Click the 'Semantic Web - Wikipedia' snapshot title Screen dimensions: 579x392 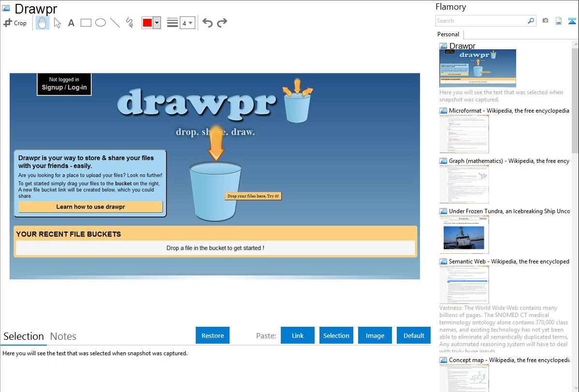tap(509, 261)
